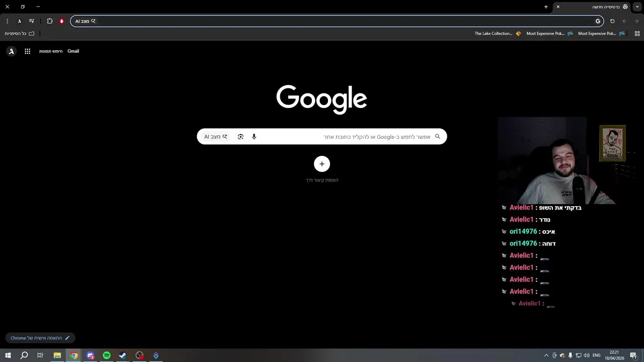Open the Windows Start menu
Image resolution: width=644 pixels, height=362 pixels.
(x=8, y=355)
